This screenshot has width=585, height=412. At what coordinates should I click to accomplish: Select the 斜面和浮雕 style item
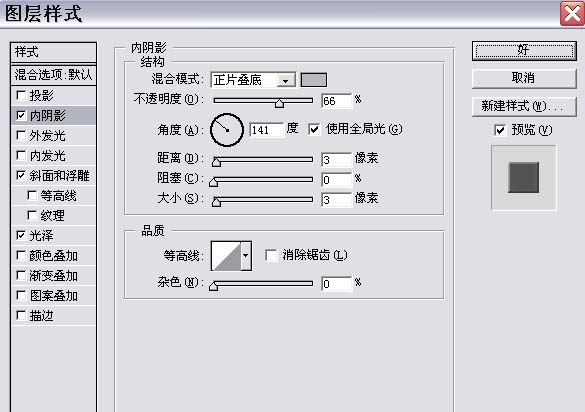[53, 176]
